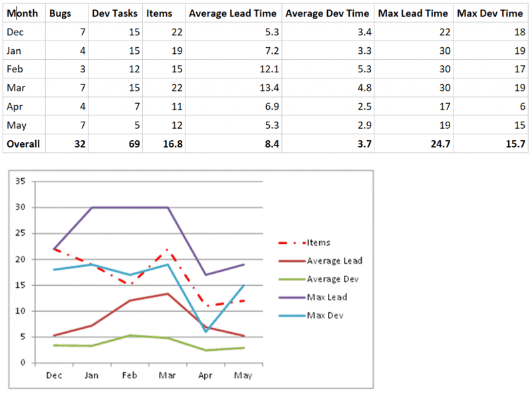Select Overall Average Dev Time 3.7

(328, 144)
